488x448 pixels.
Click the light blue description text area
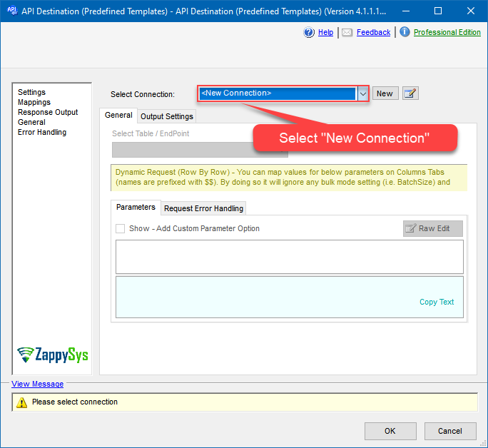pyautogui.click(x=289, y=297)
